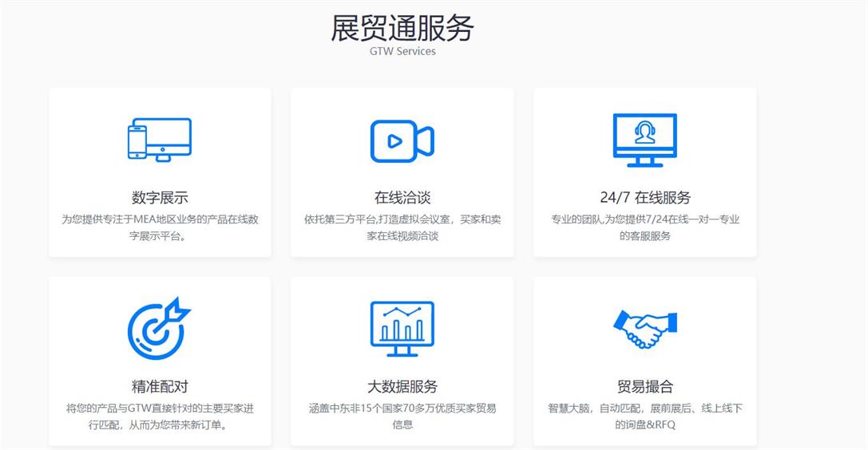This screenshot has width=868, height=450.
Task: Click the 询盘&RFQ description text
Action: tap(644, 416)
